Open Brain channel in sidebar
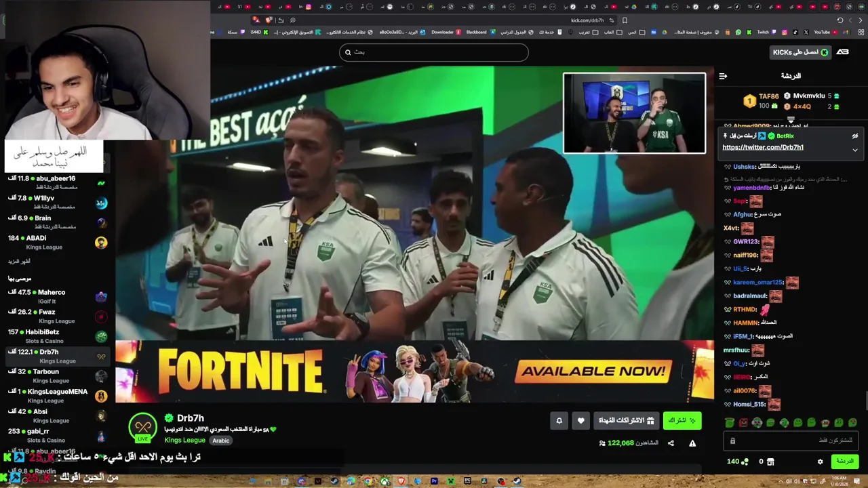 point(58,222)
